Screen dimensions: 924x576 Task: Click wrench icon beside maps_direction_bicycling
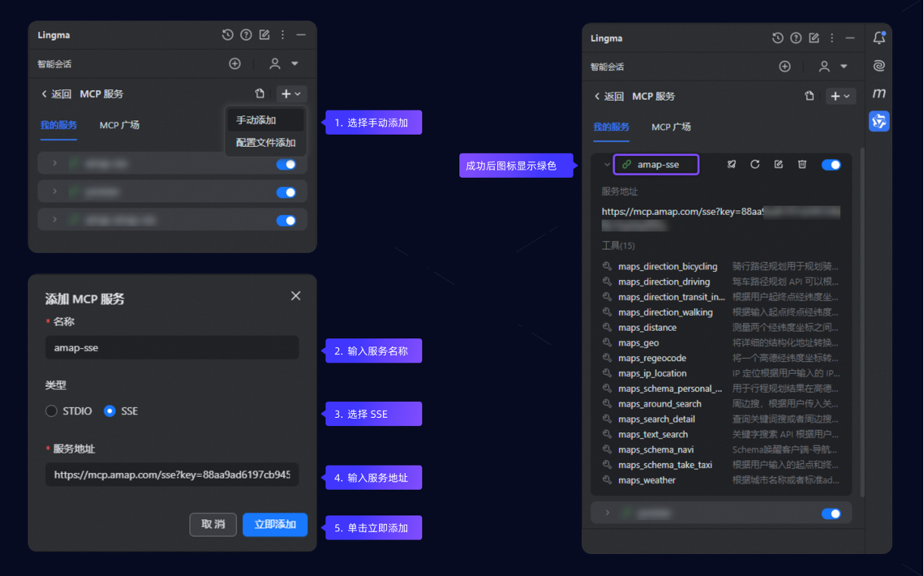tap(607, 266)
